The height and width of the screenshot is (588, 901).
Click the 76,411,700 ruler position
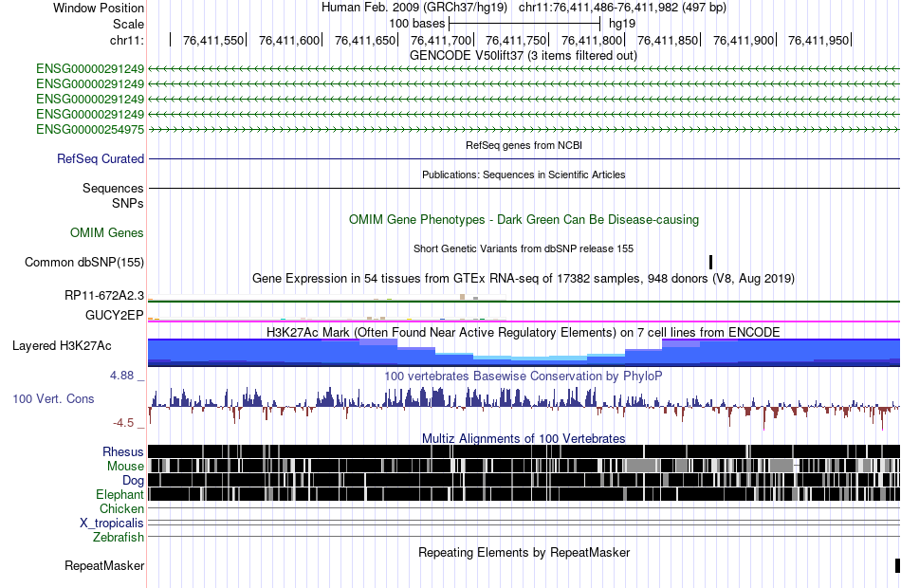pyautogui.click(x=441, y=40)
